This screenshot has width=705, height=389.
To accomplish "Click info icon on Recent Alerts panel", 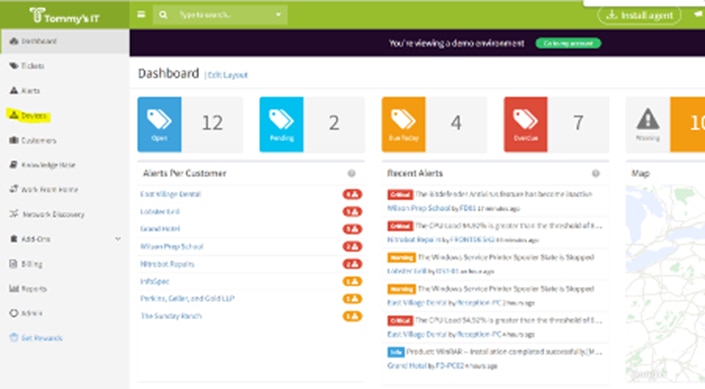I will [596, 174].
